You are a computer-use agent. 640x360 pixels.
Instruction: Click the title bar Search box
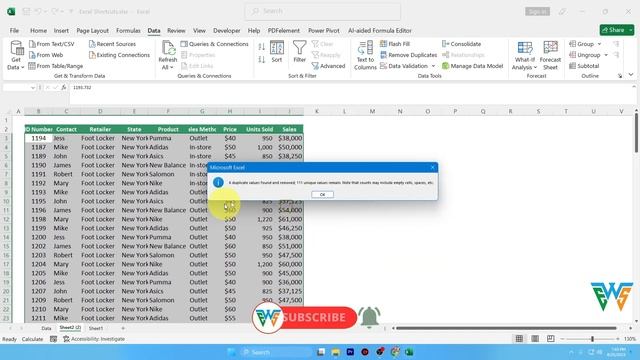322,11
